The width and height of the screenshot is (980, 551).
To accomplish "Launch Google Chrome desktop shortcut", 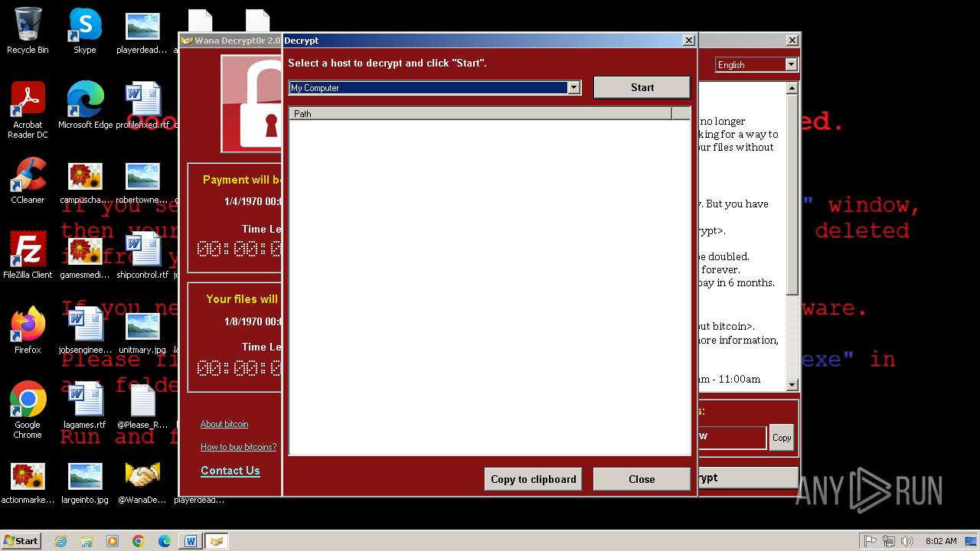I will pos(28,409).
